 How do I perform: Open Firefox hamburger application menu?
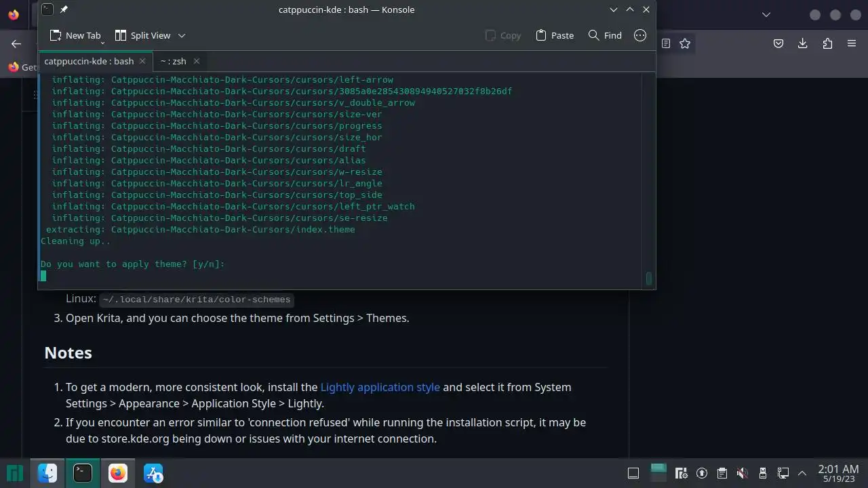(x=852, y=43)
